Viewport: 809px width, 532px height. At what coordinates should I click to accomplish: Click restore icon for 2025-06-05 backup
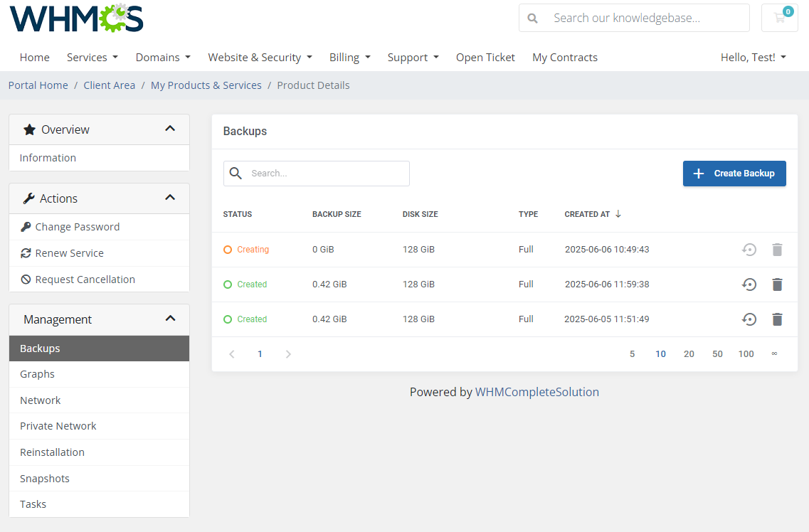pos(749,319)
